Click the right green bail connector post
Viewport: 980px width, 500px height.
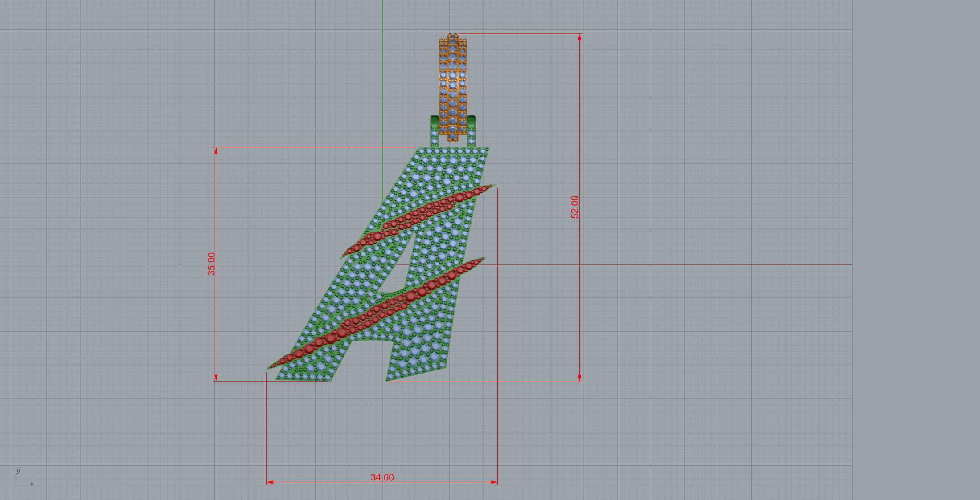(471, 132)
